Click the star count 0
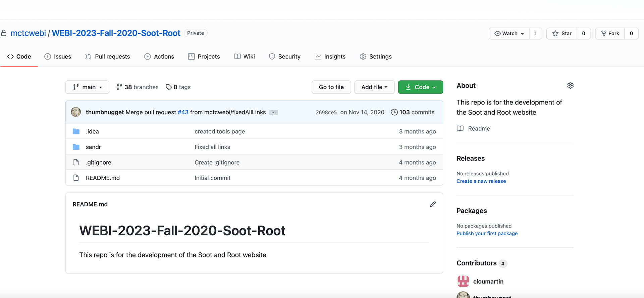644x298 pixels. (584, 33)
